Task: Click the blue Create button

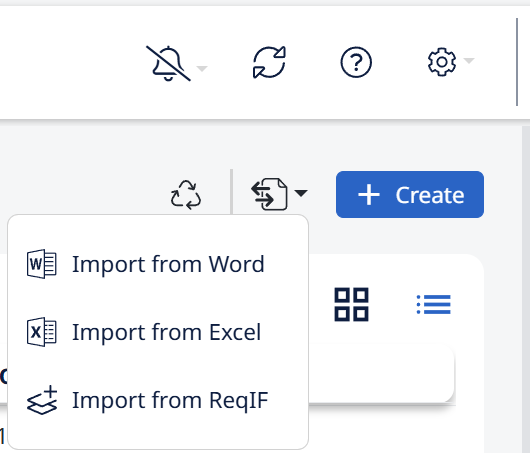Action: (410, 194)
